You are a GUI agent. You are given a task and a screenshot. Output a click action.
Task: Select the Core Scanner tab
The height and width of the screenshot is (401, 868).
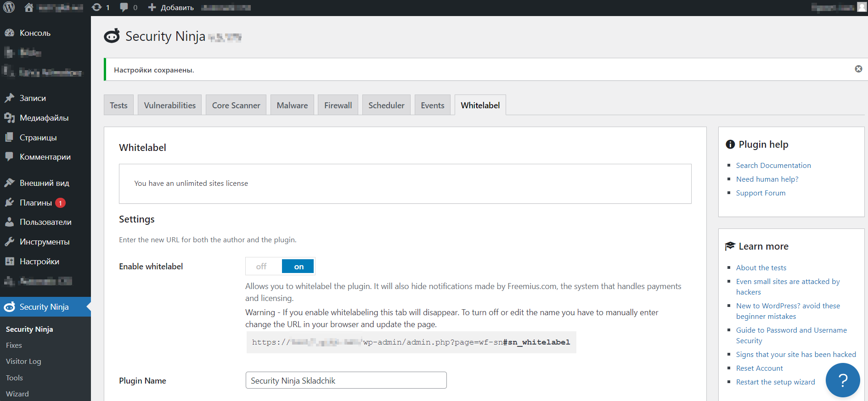236,106
